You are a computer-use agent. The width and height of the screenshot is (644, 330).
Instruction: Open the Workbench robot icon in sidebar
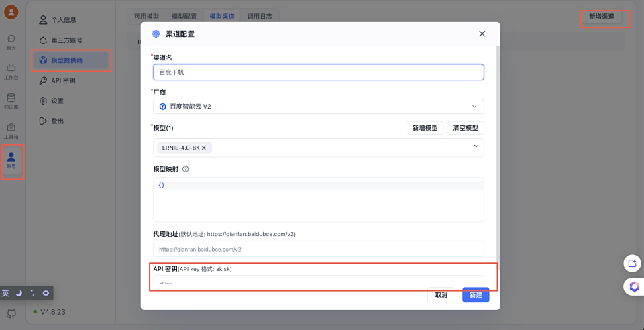tap(11, 72)
